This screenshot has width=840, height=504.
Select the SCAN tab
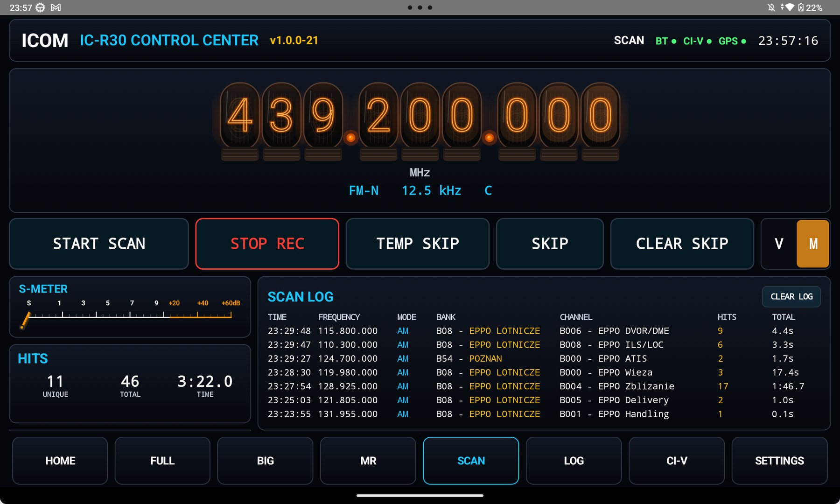(471, 461)
